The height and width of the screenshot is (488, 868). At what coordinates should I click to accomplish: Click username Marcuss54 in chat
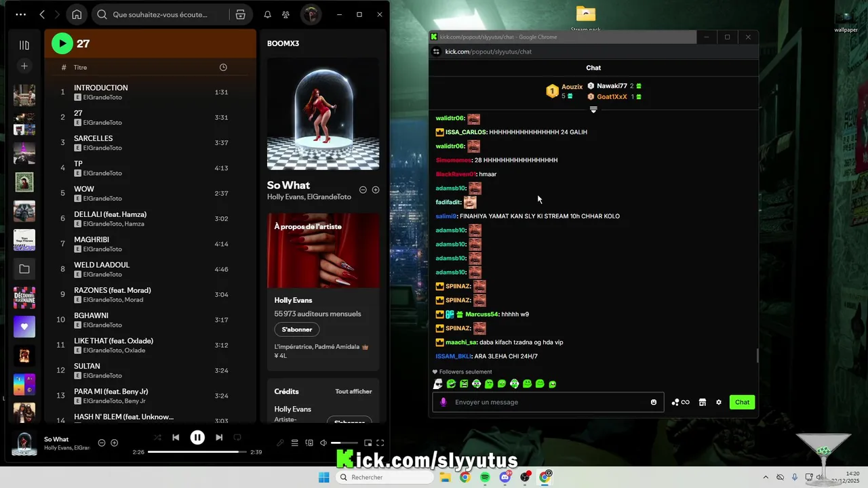(481, 314)
